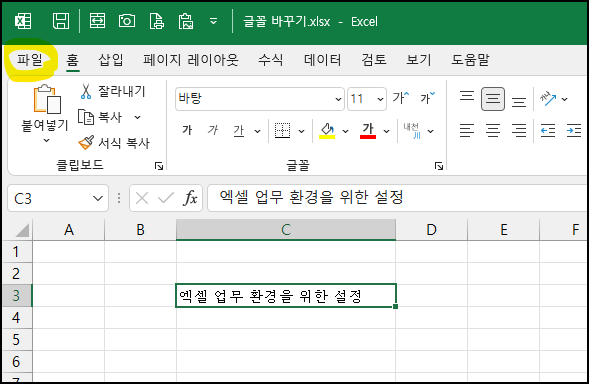The width and height of the screenshot is (589, 384).
Task: Click the phonetic guide 내천 icon
Action: pos(412,131)
